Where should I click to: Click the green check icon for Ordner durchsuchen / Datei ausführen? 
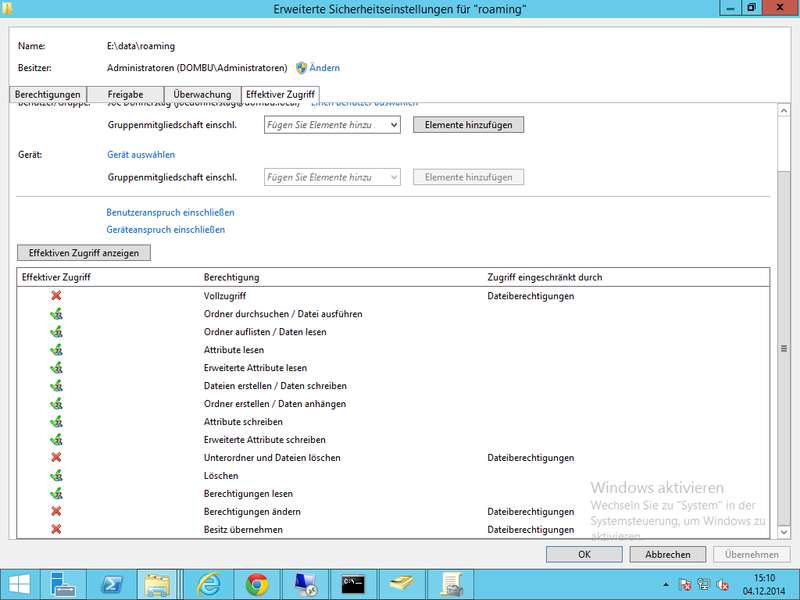pyautogui.click(x=56, y=314)
